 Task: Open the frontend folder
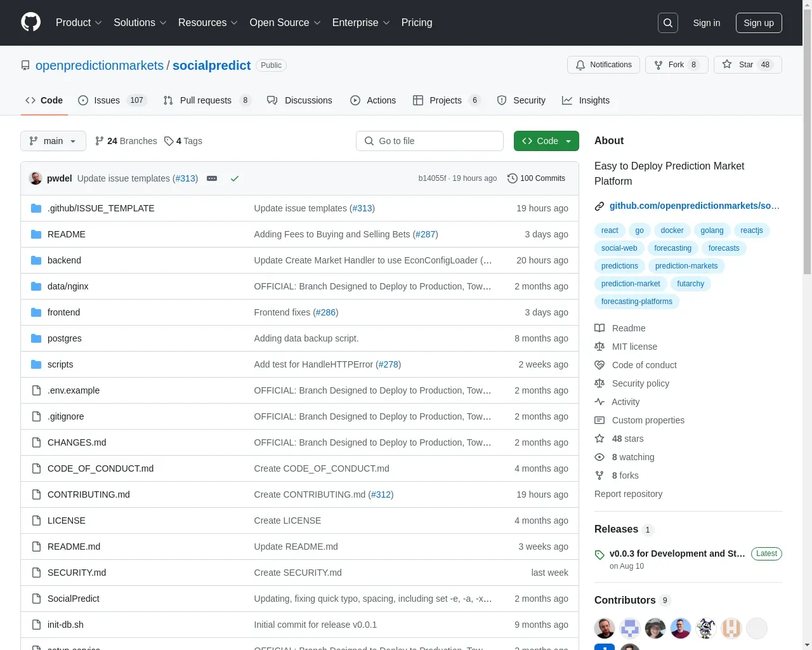coord(63,312)
